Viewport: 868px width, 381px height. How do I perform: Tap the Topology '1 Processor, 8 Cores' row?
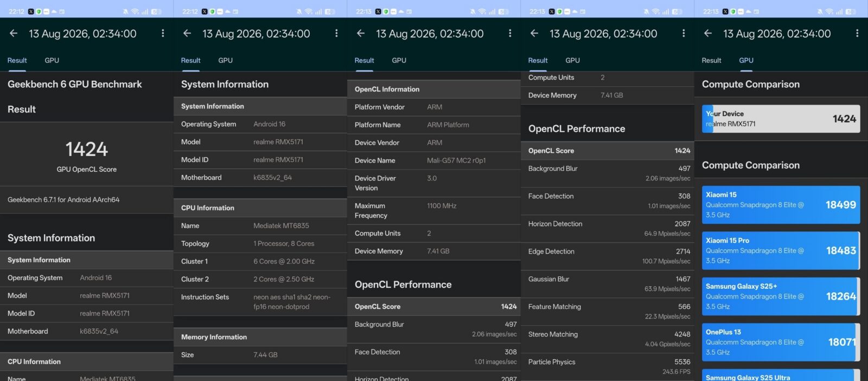pos(260,243)
